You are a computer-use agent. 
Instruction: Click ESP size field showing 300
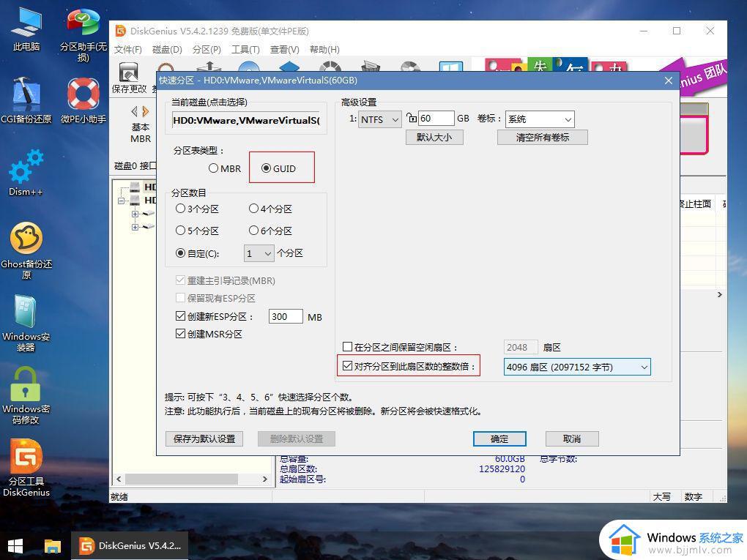point(286,317)
